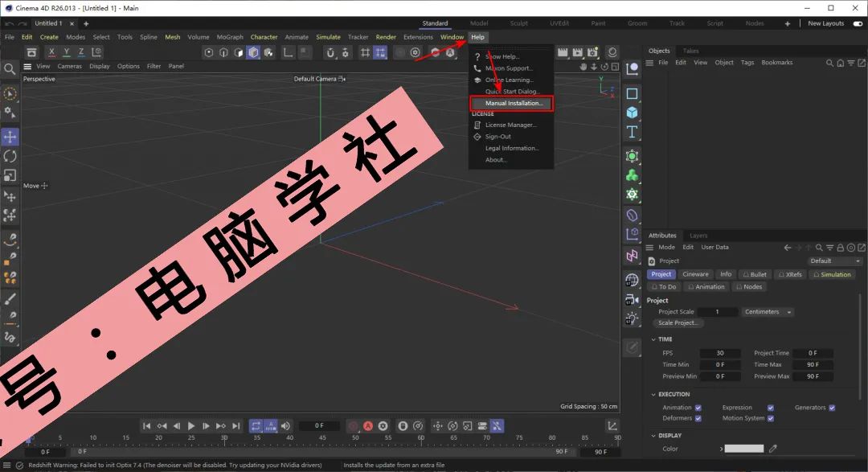
Task: Select the Move tool in the left toolbar
Action: point(10,137)
